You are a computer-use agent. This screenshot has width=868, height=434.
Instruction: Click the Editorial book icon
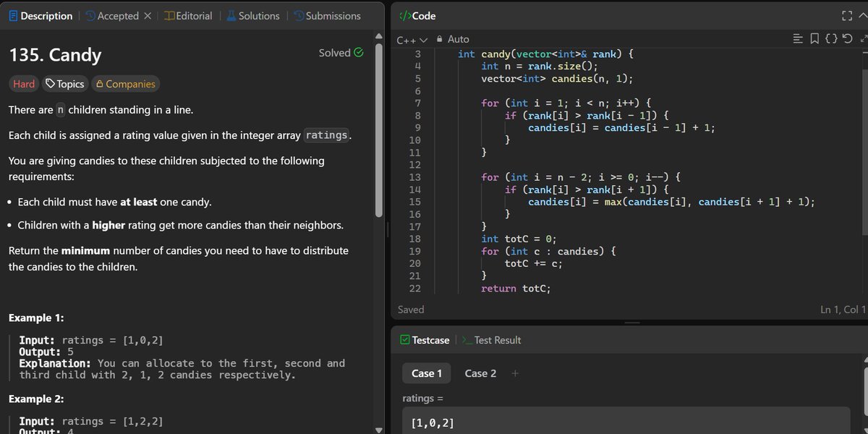tap(169, 16)
